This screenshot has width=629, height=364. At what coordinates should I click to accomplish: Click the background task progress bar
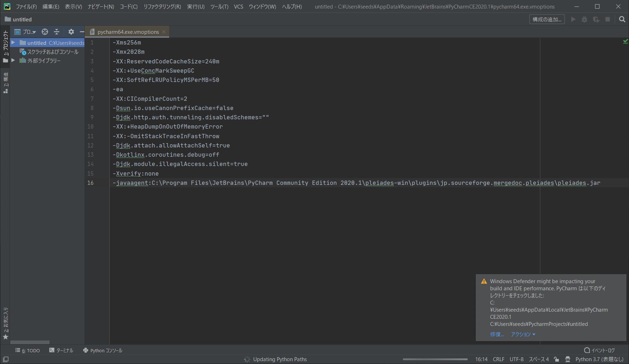pyautogui.click(x=435, y=359)
